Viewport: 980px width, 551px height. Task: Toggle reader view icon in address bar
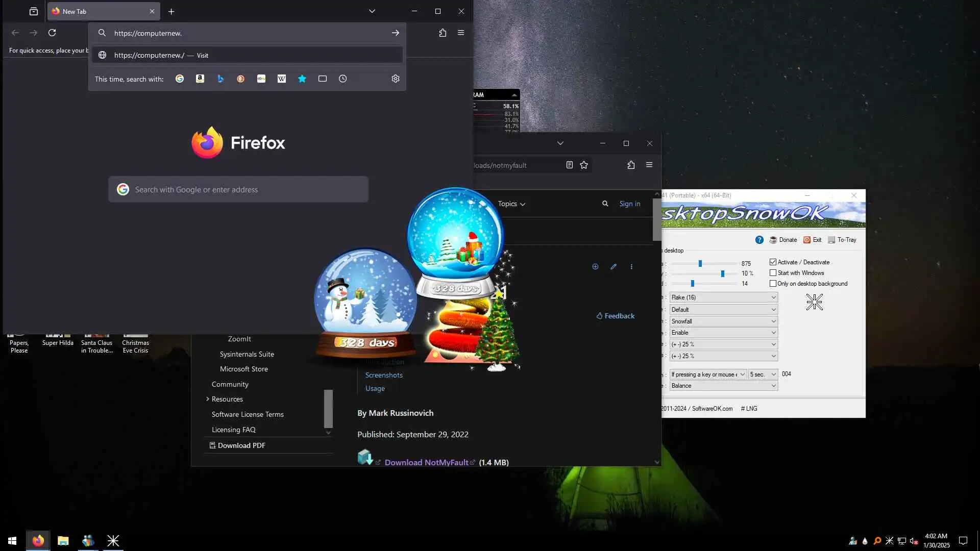(570, 165)
